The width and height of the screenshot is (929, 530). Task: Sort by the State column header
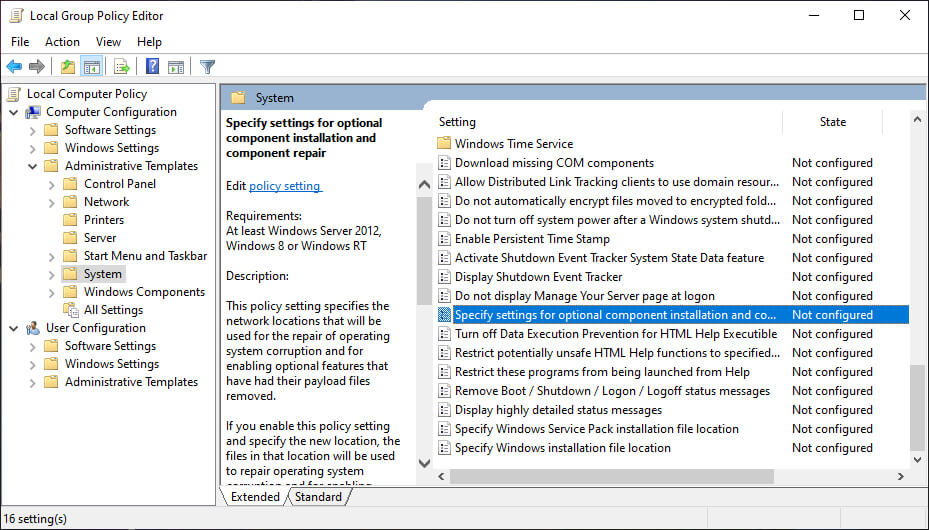point(832,122)
